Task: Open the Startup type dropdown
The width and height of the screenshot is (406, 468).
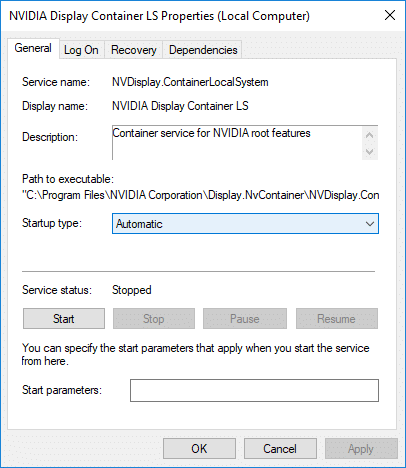Action: 245,224
